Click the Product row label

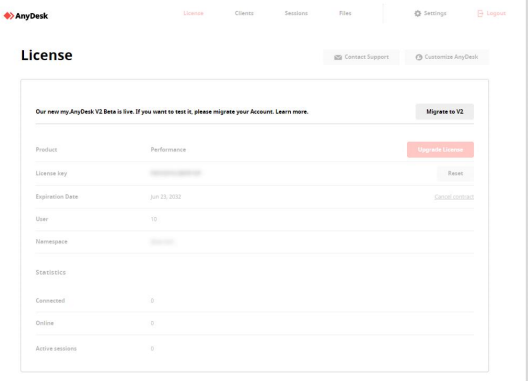[x=46, y=150]
